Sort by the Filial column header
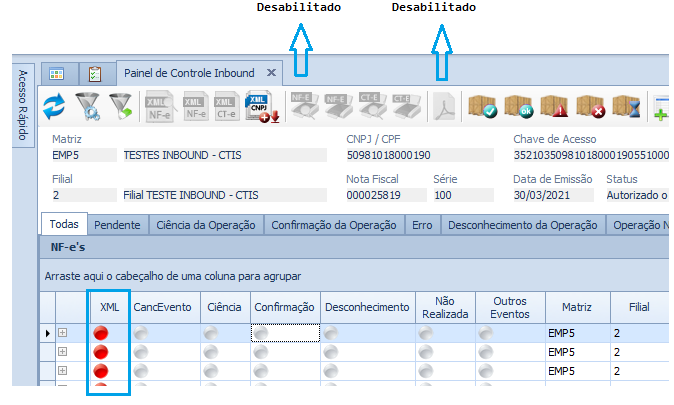Viewport: 674px width, 405px height. [639, 307]
